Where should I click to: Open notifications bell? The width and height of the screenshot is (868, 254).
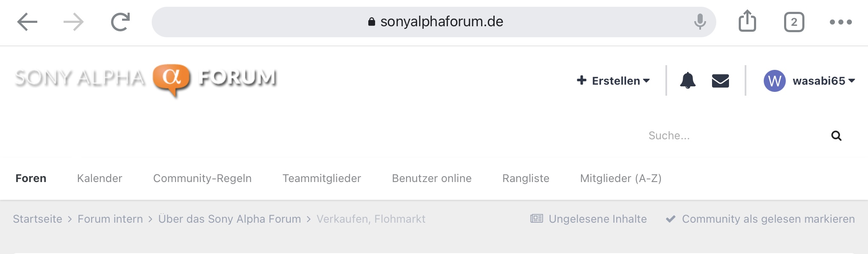point(687,80)
